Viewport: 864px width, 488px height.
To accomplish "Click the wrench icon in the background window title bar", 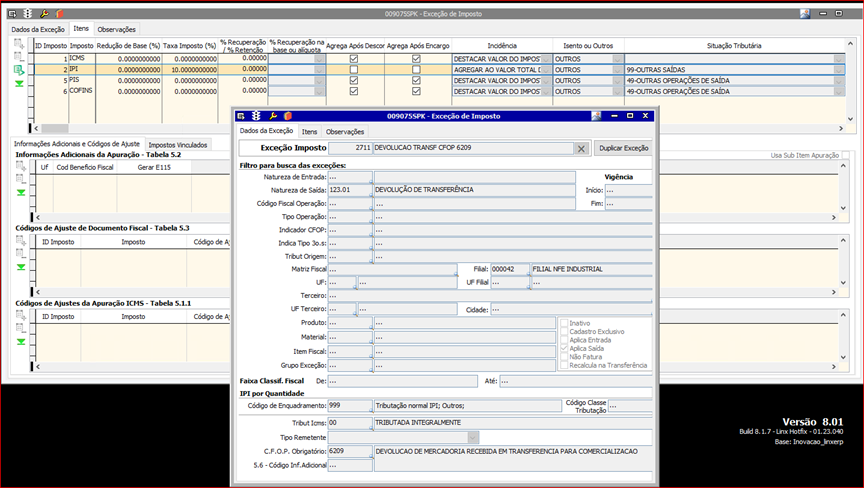I will coord(44,15).
